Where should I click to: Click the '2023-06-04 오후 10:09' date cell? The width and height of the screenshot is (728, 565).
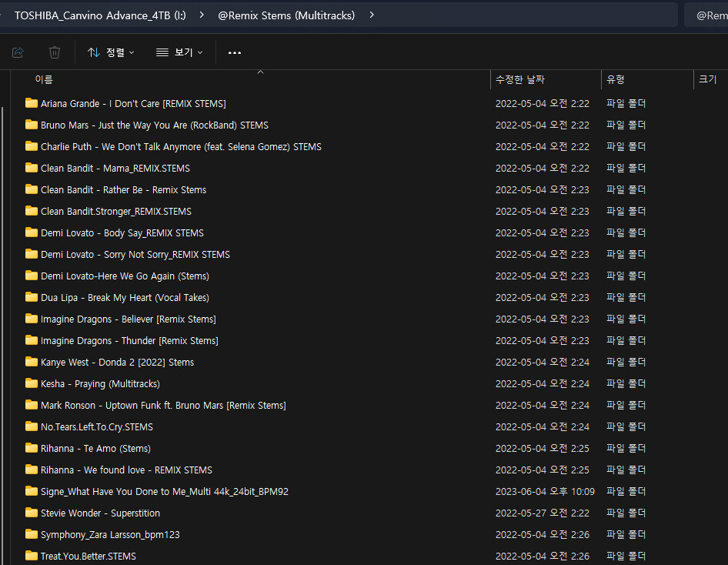545,491
